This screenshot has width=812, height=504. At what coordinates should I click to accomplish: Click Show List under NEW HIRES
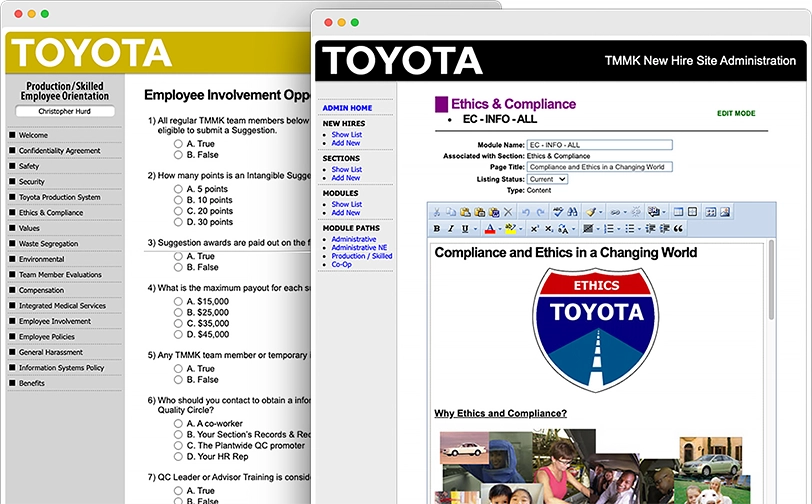(x=346, y=134)
